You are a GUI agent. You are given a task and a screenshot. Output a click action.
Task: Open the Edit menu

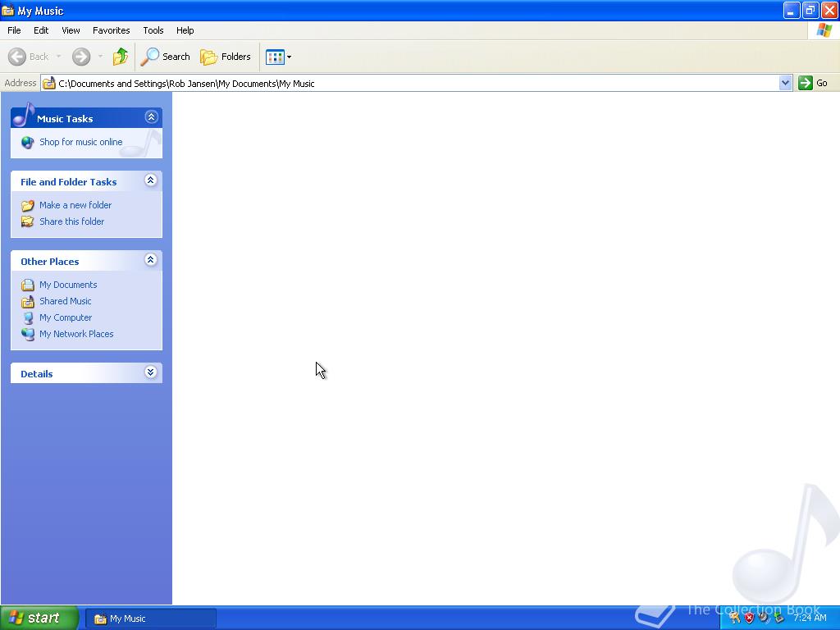(x=41, y=30)
